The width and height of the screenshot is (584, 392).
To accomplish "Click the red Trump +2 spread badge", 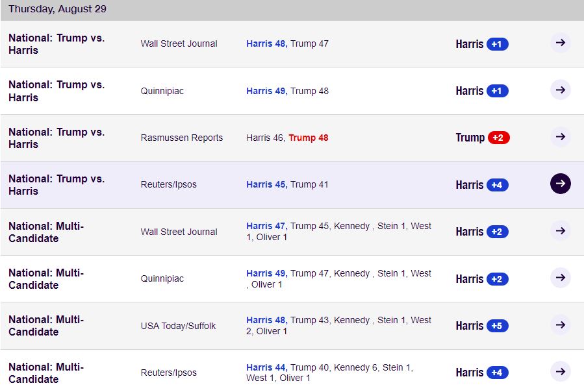I will point(498,138).
